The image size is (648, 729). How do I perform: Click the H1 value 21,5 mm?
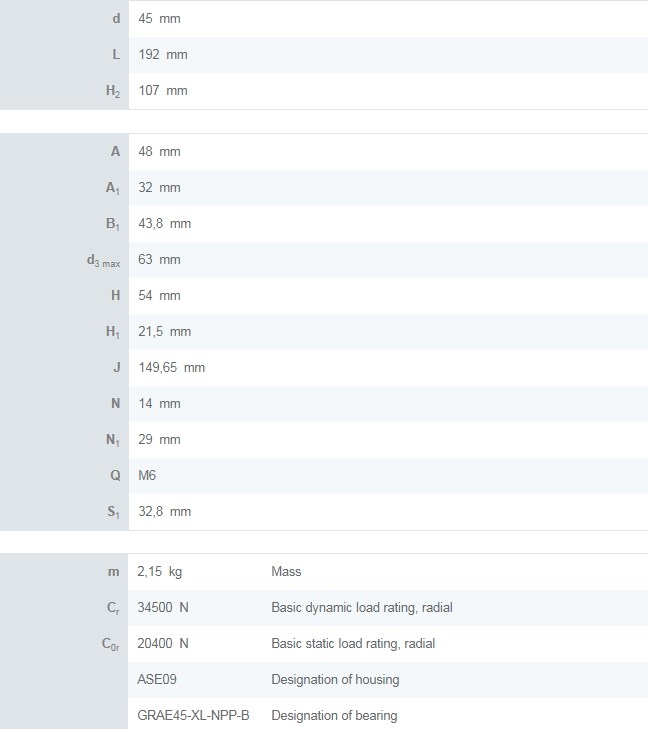tap(164, 332)
